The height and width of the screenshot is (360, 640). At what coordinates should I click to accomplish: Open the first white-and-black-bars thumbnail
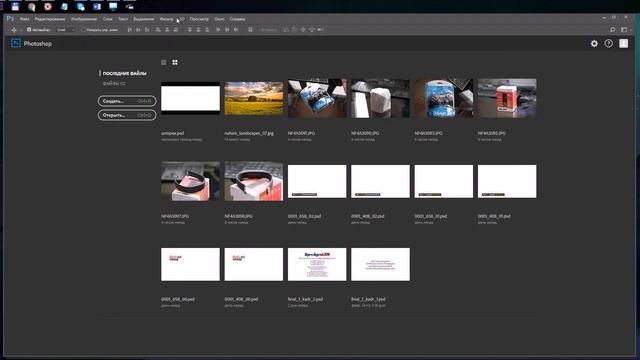190,98
